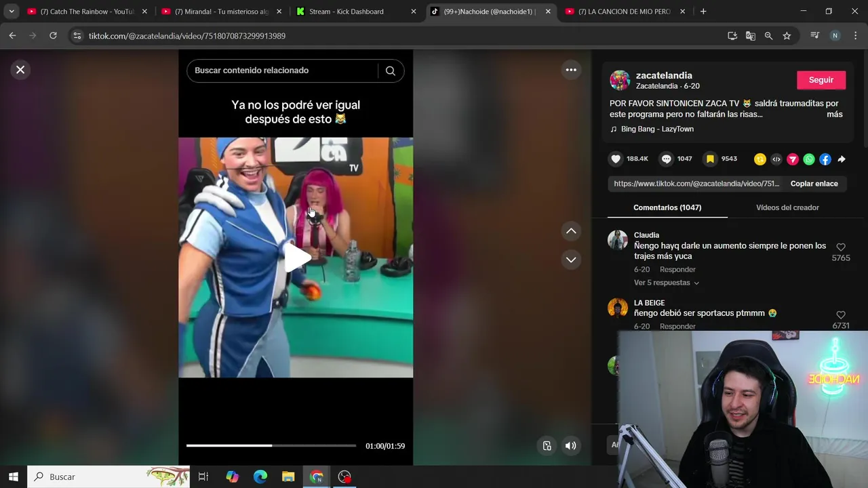Open the Chrome profile N avatar

(835, 36)
